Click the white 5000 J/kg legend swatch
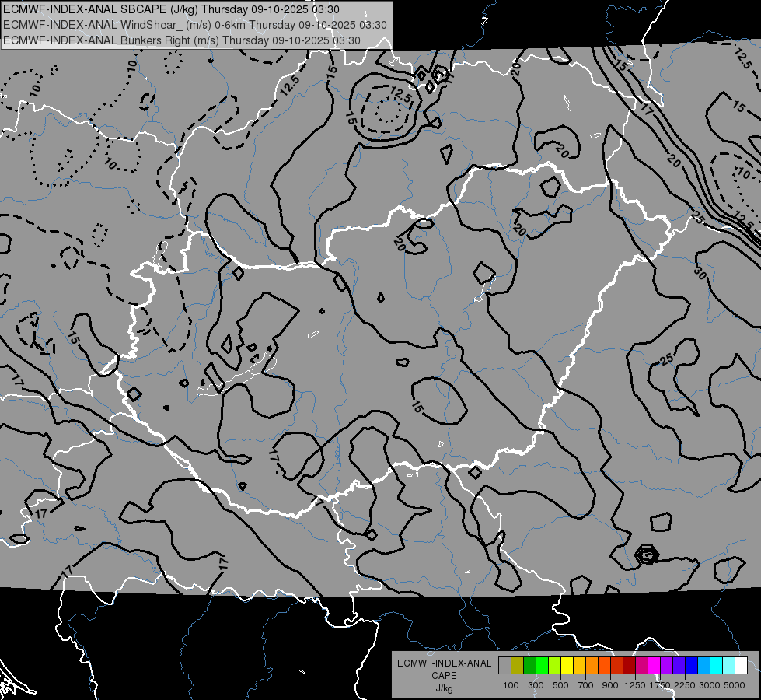Screen dimensions: 761x700 pyautogui.click(x=741, y=665)
